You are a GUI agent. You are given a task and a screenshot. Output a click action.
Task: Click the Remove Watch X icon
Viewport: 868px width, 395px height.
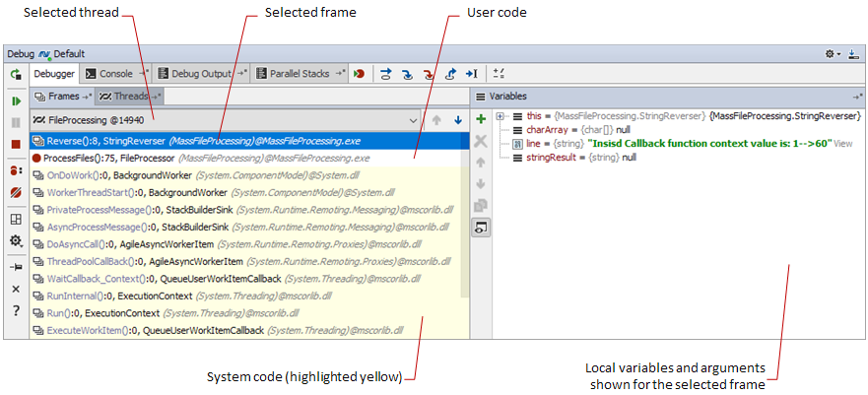coord(481,141)
